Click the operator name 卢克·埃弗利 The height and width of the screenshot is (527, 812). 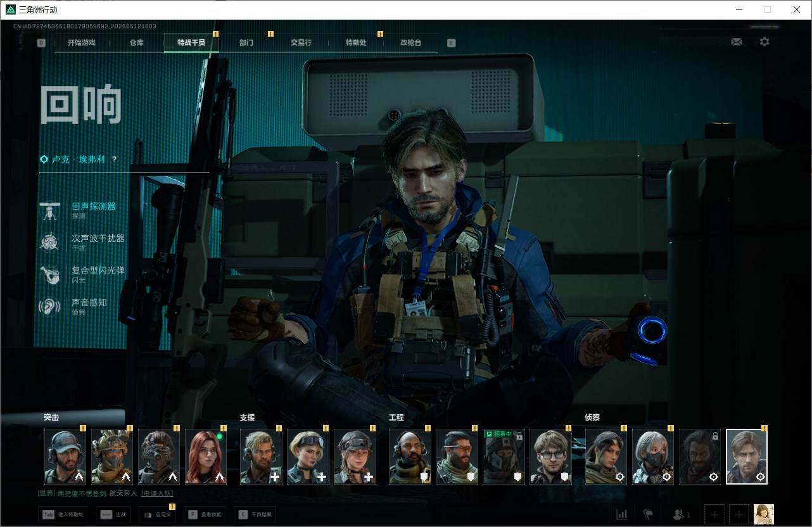click(80, 160)
